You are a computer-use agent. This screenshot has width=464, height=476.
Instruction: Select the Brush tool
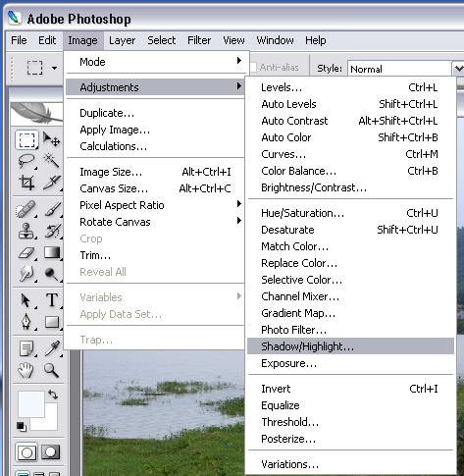(52, 209)
